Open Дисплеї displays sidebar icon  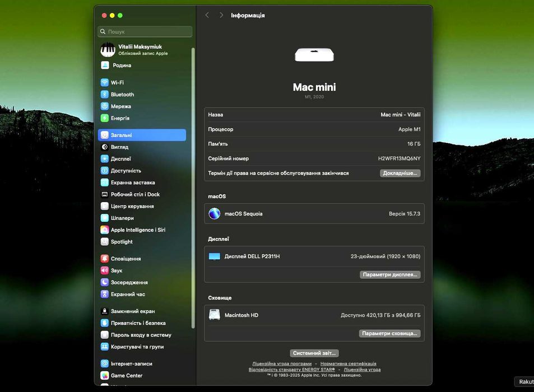point(105,159)
